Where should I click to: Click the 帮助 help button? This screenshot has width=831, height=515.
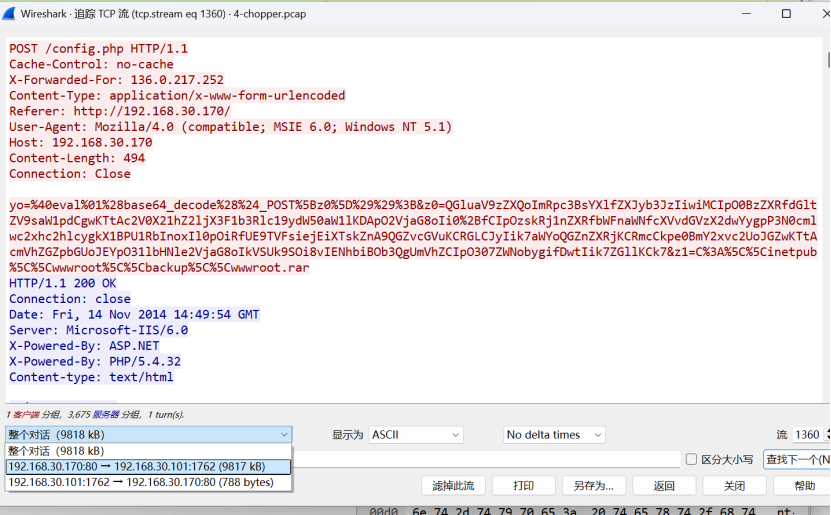tap(802, 485)
